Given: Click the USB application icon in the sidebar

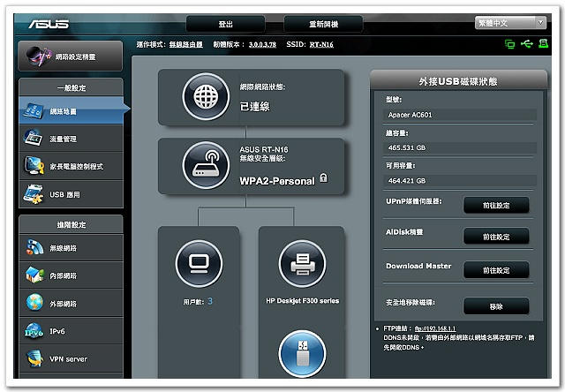Looking at the screenshot, I should (34, 194).
